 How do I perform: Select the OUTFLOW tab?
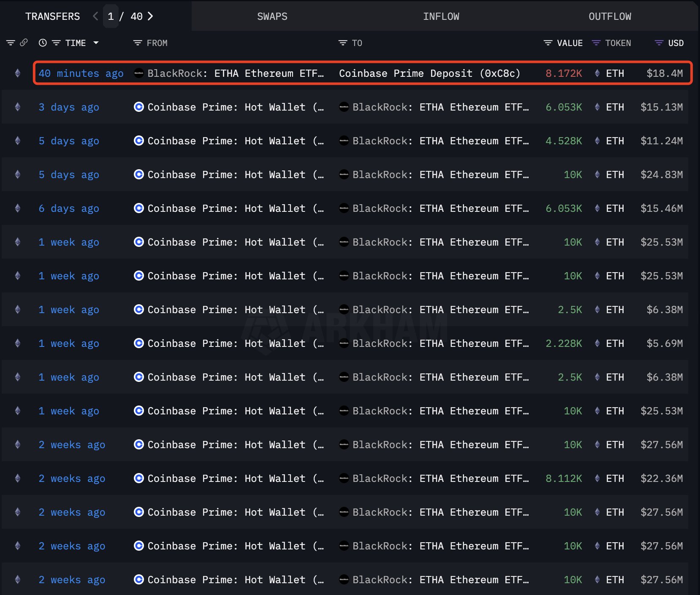(610, 16)
